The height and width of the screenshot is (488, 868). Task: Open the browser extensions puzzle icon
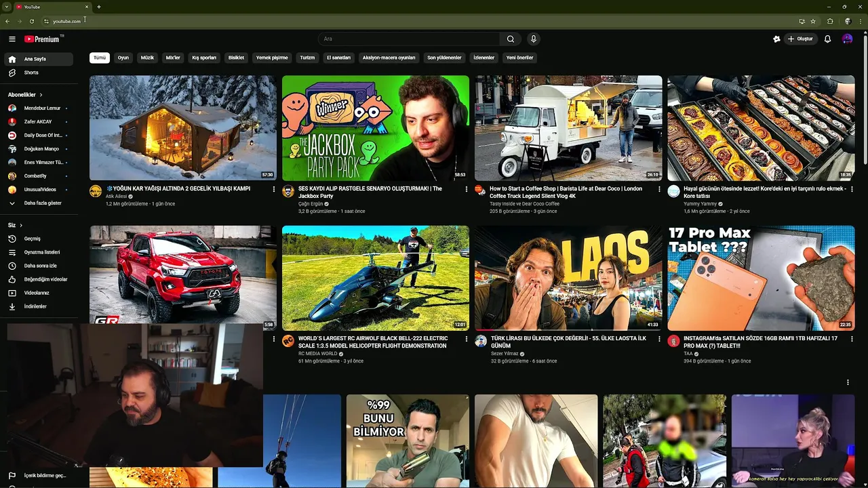(830, 21)
